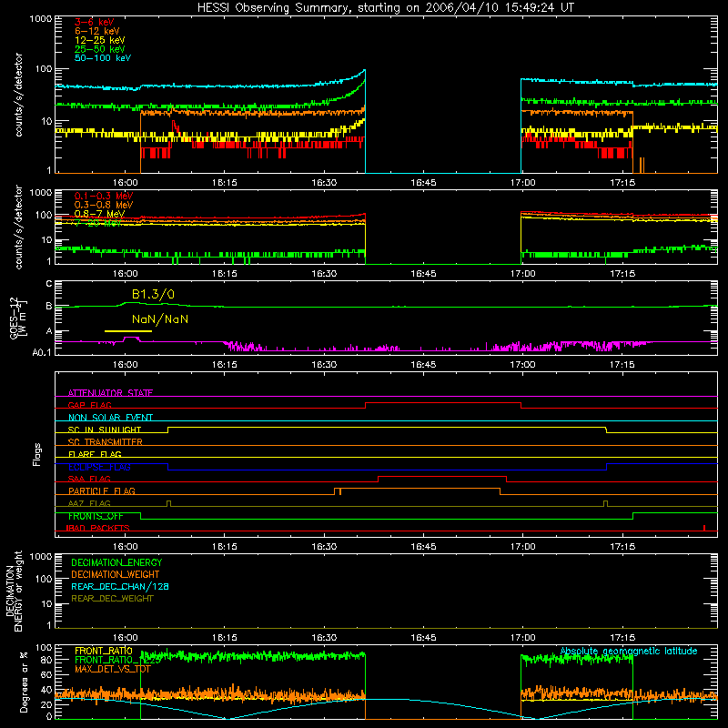Click the 0.3-0.8 MeV legend label
Image resolution: width=728 pixels, height=728 pixels.
click(104, 205)
